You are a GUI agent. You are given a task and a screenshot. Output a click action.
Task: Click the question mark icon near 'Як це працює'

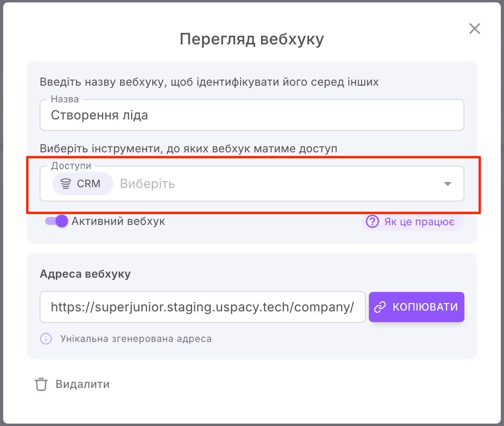pos(372,222)
